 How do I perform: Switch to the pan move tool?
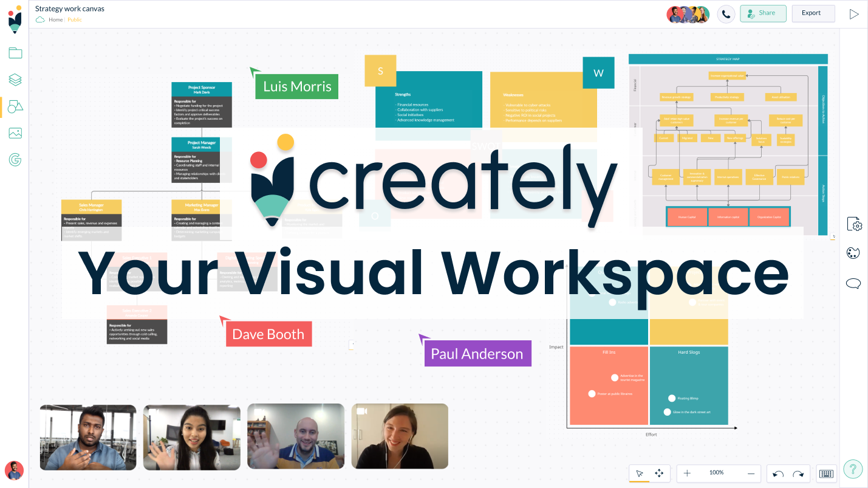659,473
